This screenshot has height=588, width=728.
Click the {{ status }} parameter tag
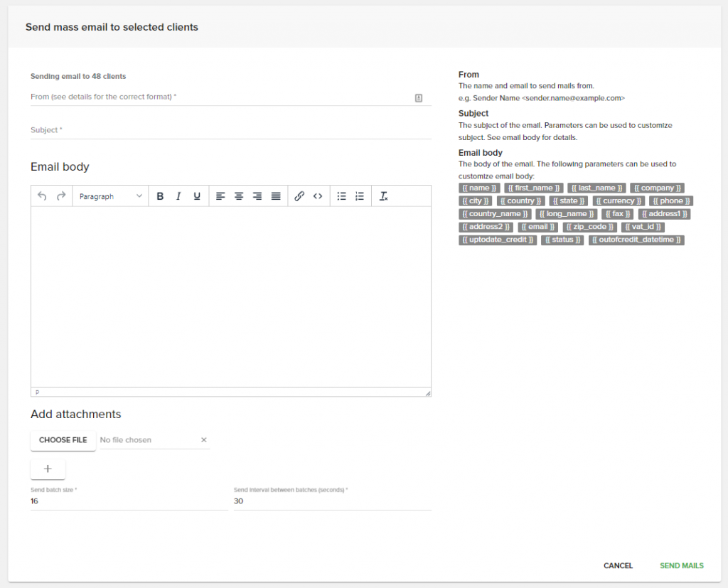pyautogui.click(x=562, y=240)
